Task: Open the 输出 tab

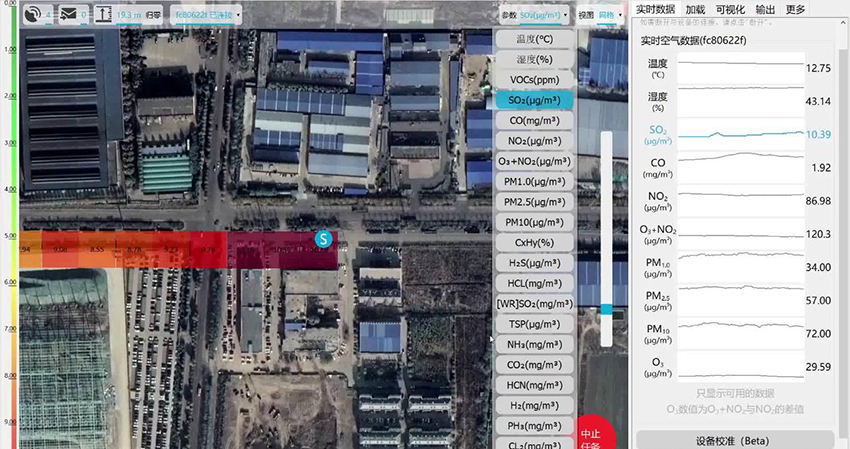Action: 765,9
